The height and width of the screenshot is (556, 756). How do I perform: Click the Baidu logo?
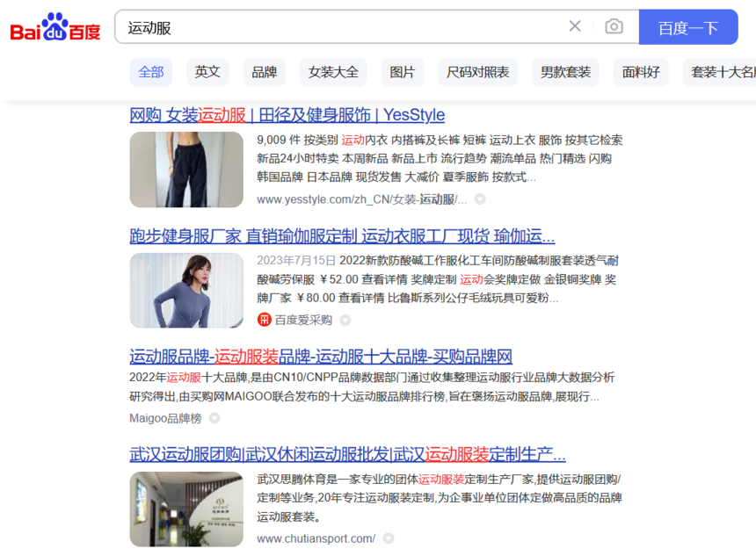pyautogui.click(x=55, y=27)
